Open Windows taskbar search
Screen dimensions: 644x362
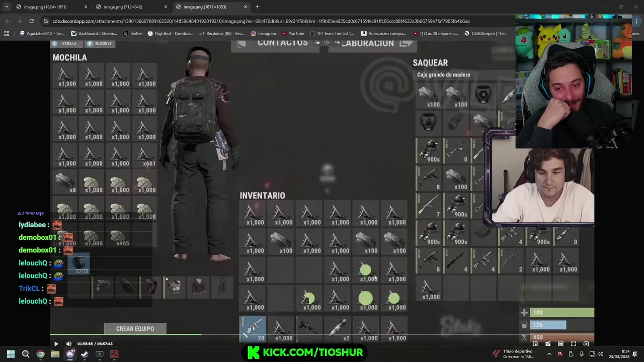tap(26, 354)
